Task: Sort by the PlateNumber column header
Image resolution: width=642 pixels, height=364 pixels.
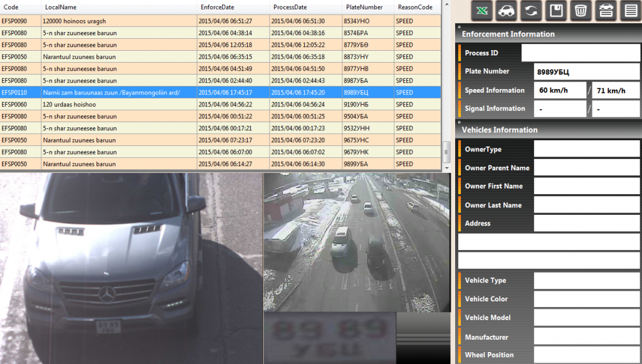Action: pyautogui.click(x=364, y=7)
